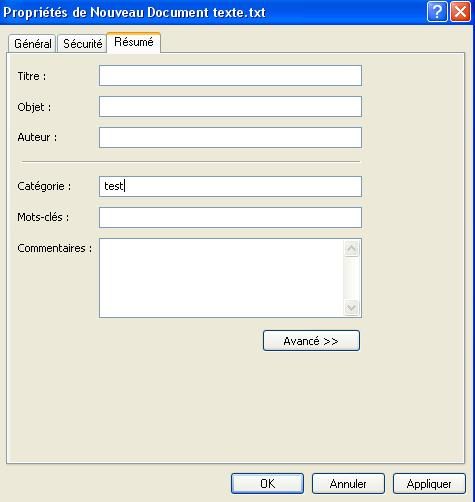This screenshot has width=475, height=502.
Task: Cancel with the Annuler button
Action: [x=348, y=484]
